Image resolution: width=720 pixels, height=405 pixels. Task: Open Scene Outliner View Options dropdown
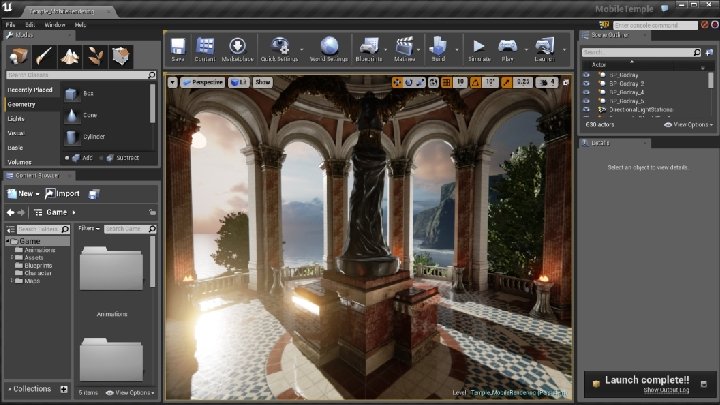pos(688,124)
